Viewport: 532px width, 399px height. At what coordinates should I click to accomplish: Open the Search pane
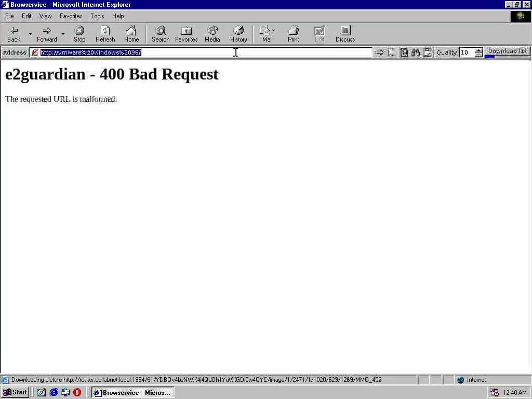coord(161,34)
